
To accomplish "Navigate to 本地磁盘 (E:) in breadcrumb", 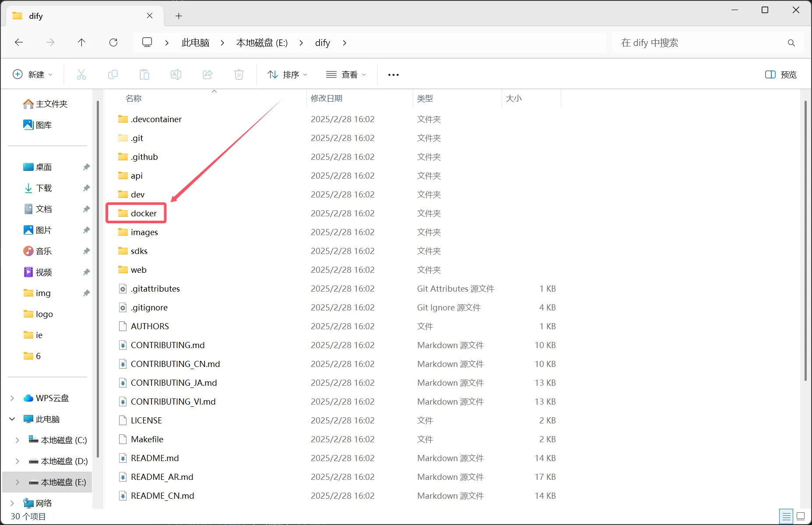I will tap(262, 42).
